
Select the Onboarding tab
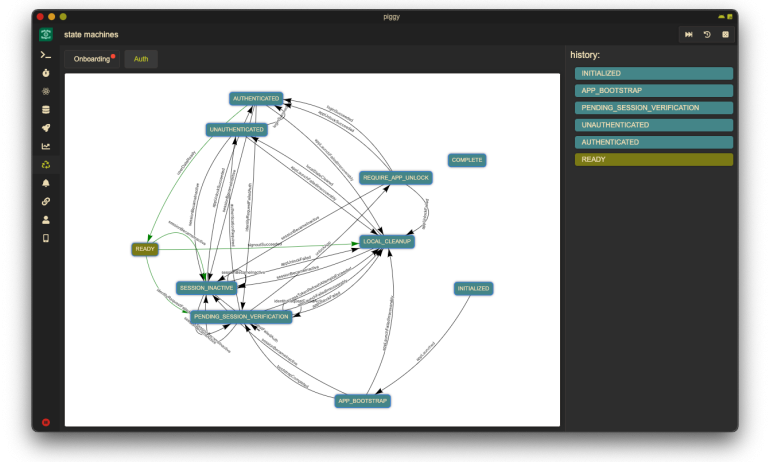point(92,59)
